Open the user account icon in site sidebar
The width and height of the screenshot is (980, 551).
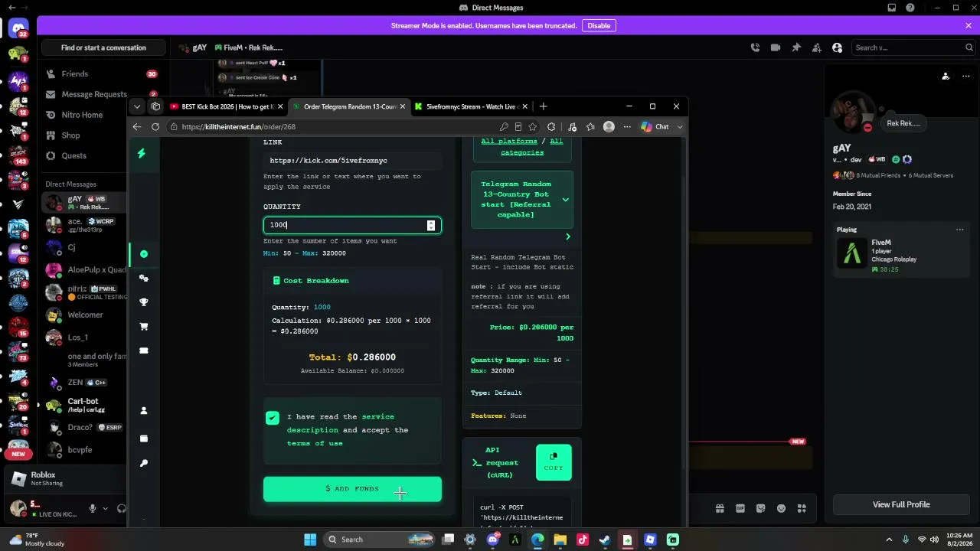pyautogui.click(x=143, y=410)
